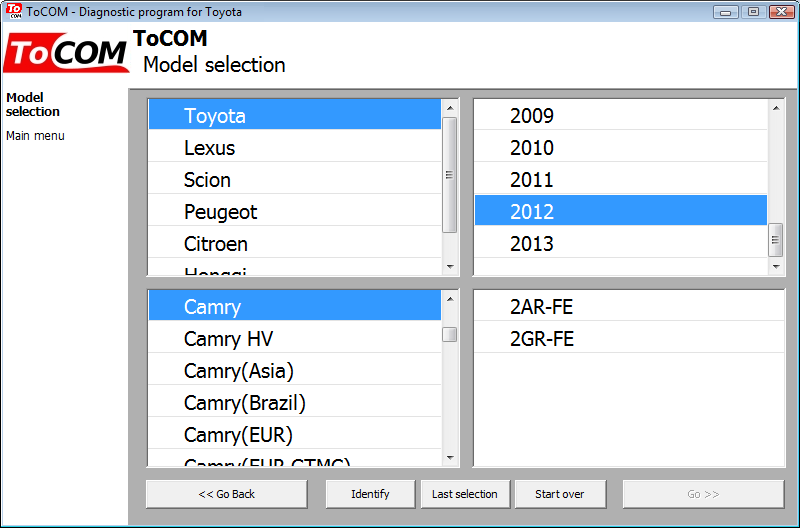Click the << Go Back button
Screen dimensions: 800x528
click(227, 494)
